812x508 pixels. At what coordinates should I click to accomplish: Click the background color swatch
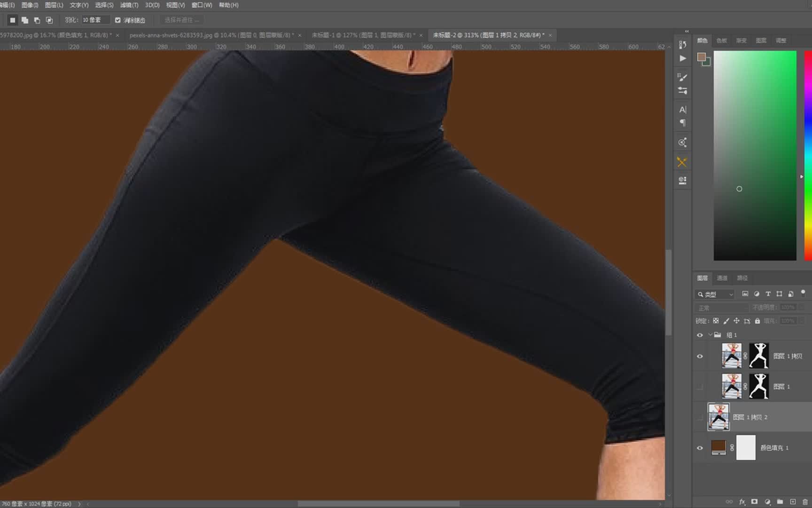click(707, 63)
